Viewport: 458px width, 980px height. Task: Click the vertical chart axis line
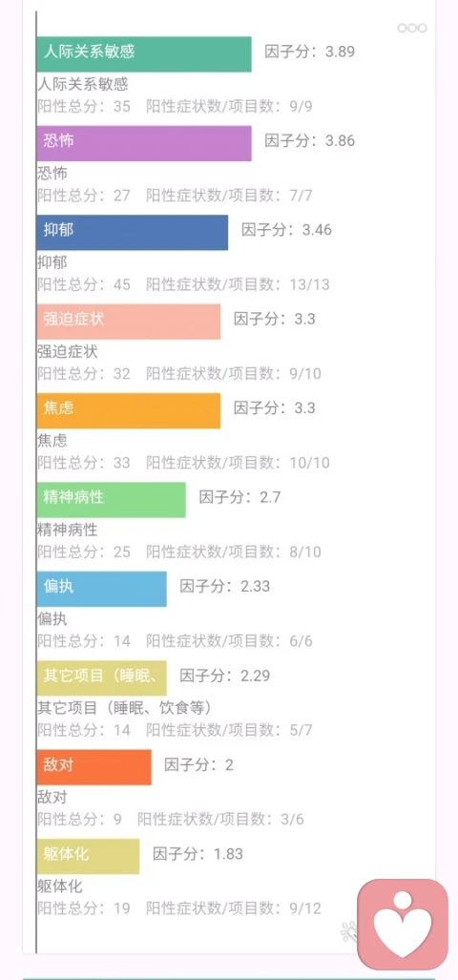(35, 481)
